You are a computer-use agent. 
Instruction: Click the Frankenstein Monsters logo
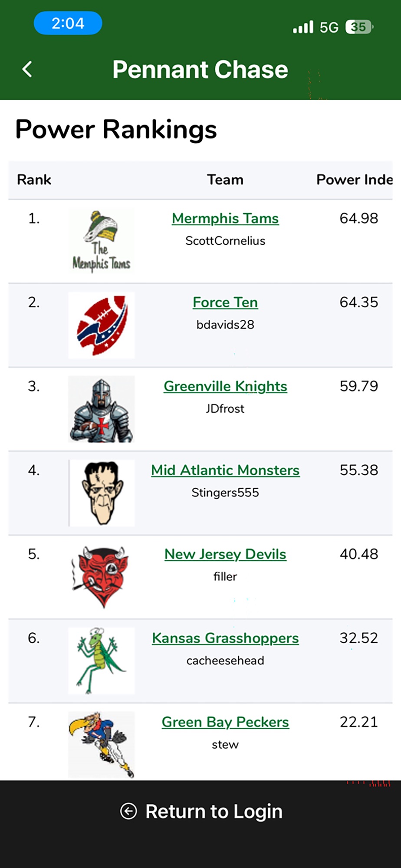[x=102, y=493]
